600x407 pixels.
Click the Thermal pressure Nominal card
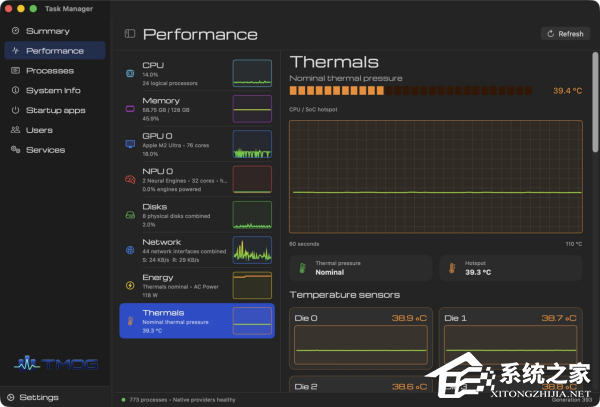(361, 268)
